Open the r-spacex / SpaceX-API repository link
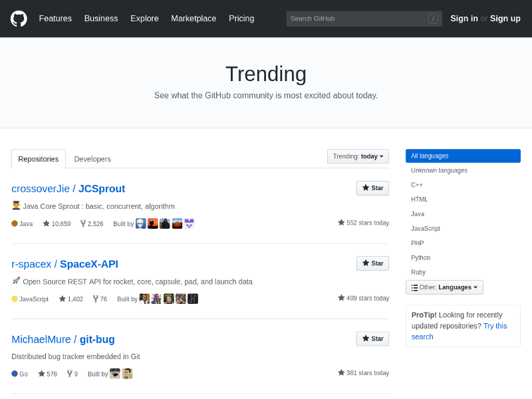532x399 pixels. 65,264
